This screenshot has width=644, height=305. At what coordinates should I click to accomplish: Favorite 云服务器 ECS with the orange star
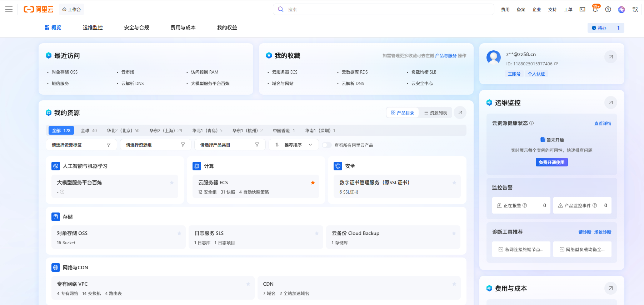tap(313, 182)
